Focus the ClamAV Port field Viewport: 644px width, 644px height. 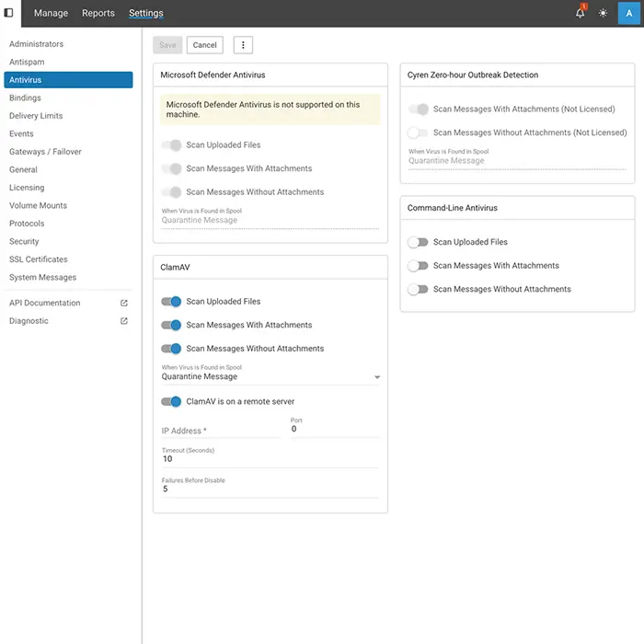(x=335, y=429)
